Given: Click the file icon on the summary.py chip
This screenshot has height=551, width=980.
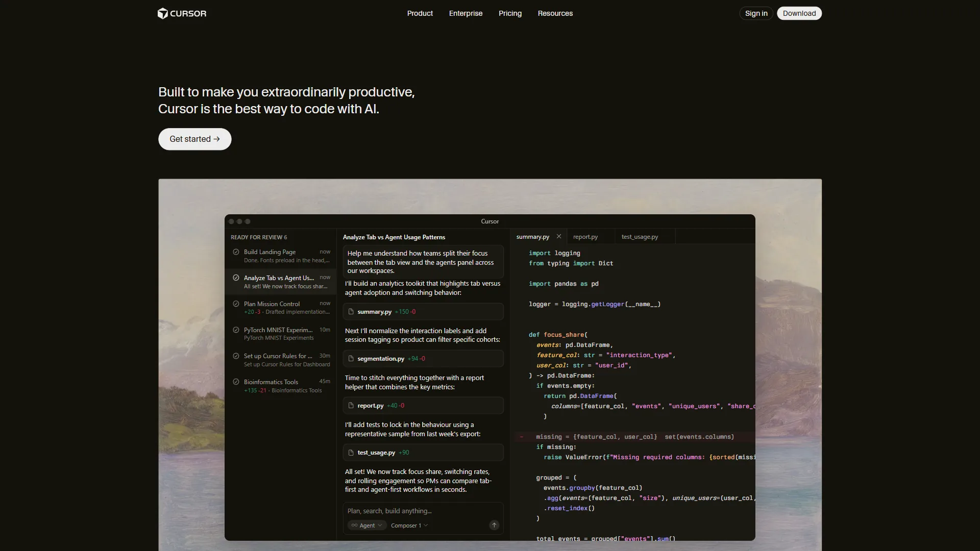Looking at the screenshot, I should 351,312.
